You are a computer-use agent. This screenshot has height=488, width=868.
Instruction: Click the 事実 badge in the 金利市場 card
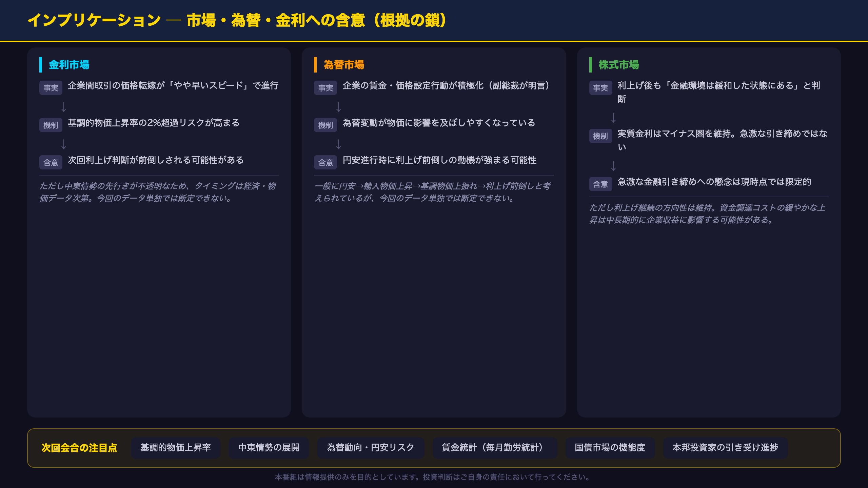(x=51, y=88)
